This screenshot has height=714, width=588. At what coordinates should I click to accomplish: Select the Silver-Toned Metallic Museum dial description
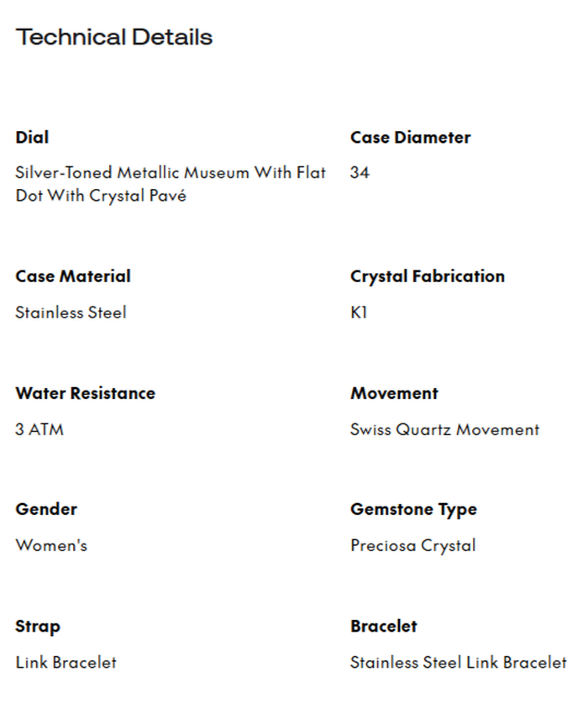click(x=171, y=184)
